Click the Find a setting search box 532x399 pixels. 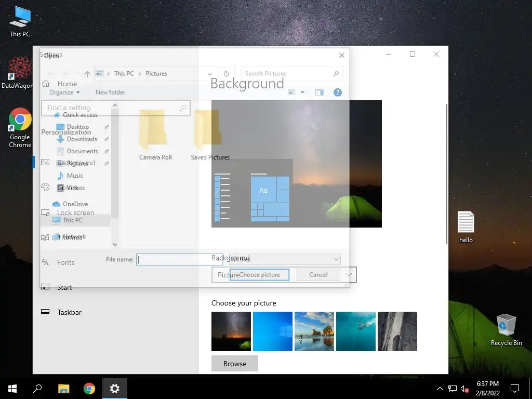[116, 108]
